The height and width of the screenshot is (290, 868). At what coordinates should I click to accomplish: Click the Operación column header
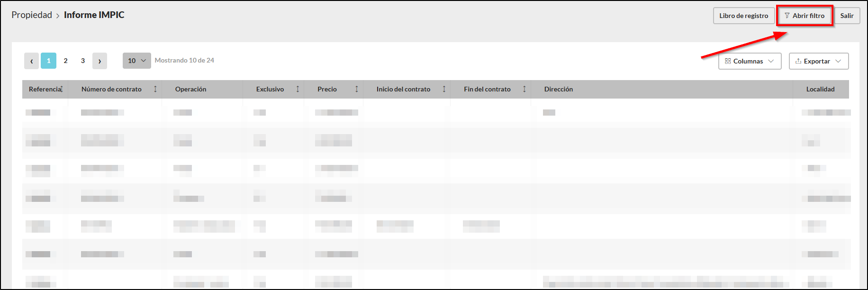click(190, 89)
